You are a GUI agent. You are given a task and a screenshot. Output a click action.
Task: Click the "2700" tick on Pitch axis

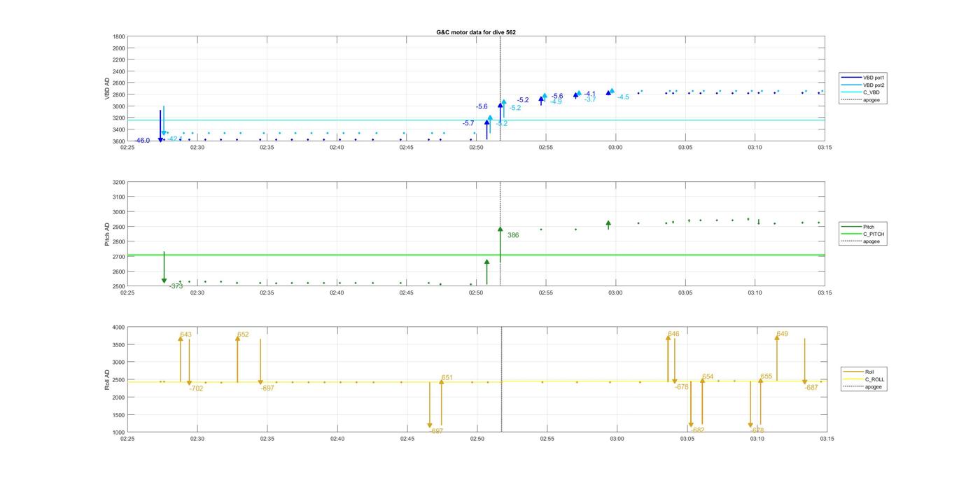(119, 257)
